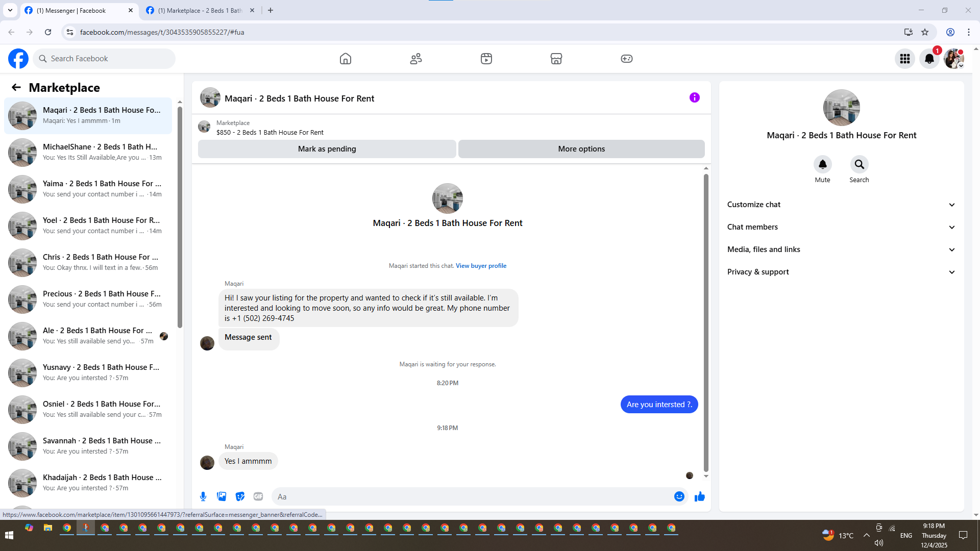Open the Marketplace icon in top navigation
The height and width of the screenshot is (551, 980).
[x=556, y=59]
